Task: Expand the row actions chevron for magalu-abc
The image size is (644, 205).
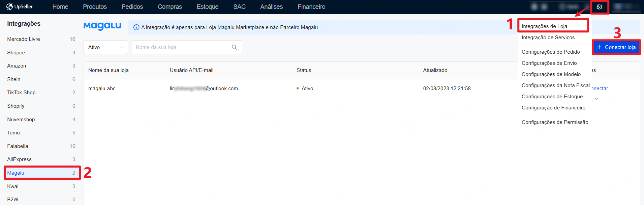Action: [x=596, y=99]
